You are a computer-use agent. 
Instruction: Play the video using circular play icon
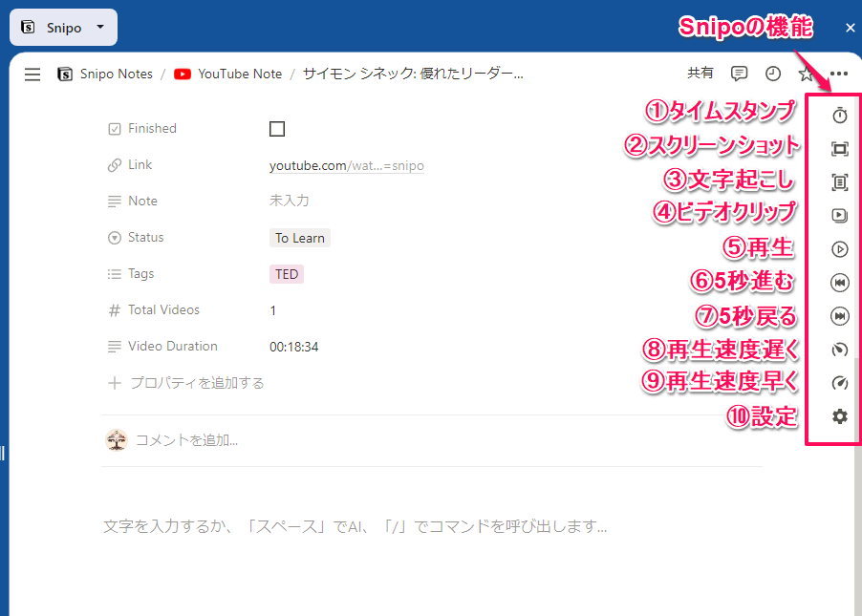pyautogui.click(x=839, y=249)
